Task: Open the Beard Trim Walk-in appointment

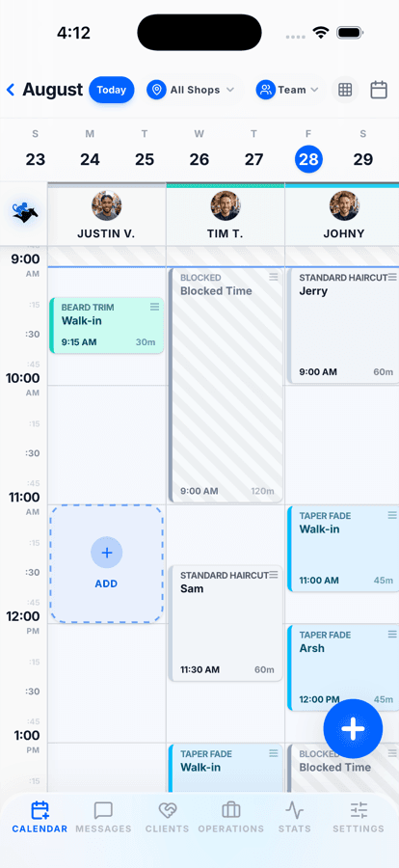Action: click(106, 326)
